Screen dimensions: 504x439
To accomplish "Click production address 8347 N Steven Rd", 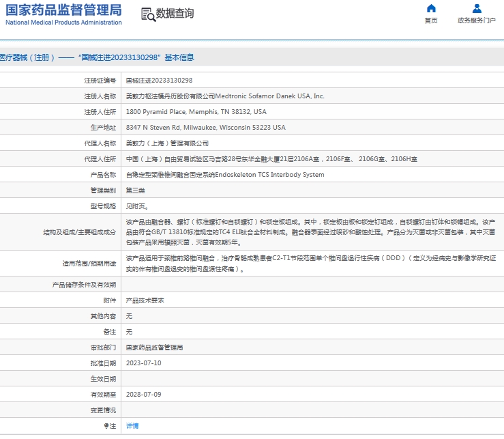I will coord(206,128).
